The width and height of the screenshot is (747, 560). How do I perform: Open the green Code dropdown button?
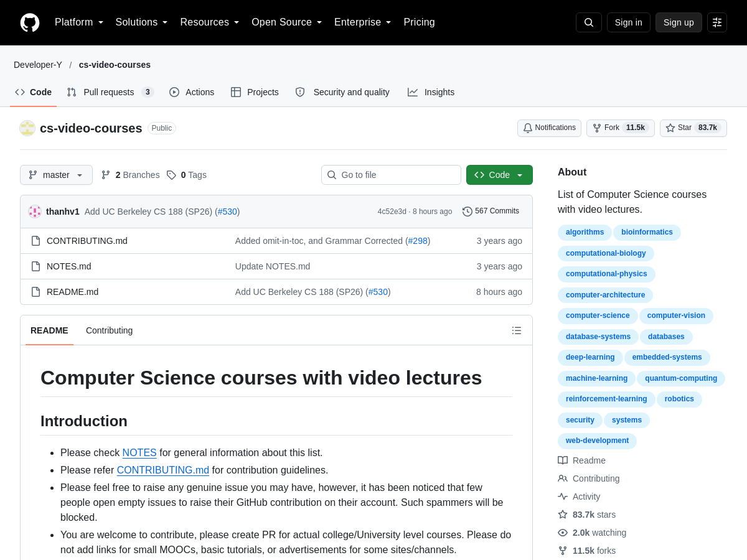coord(499,175)
